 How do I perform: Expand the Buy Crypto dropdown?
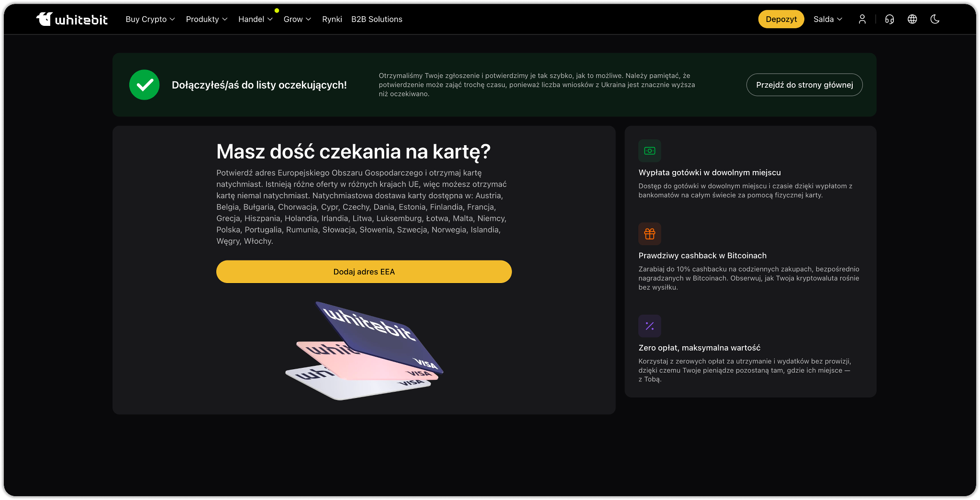150,19
